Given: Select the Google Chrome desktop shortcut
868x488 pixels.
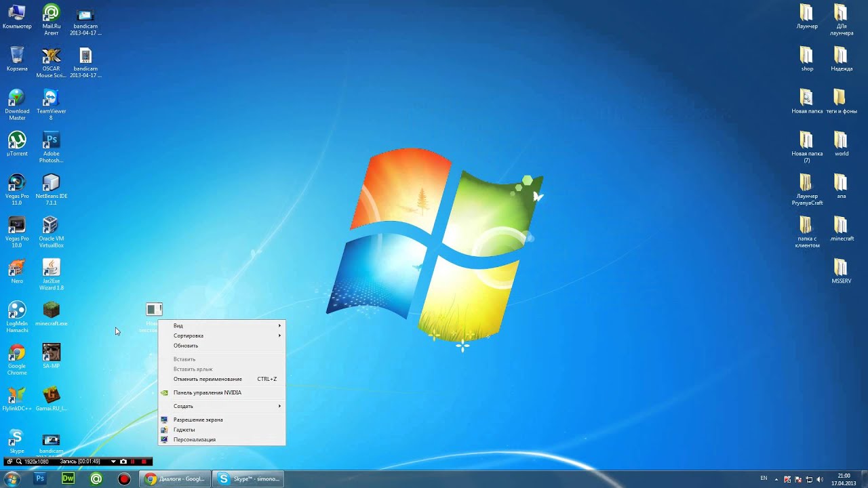Looking at the screenshot, I should click(x=17, y=359).
